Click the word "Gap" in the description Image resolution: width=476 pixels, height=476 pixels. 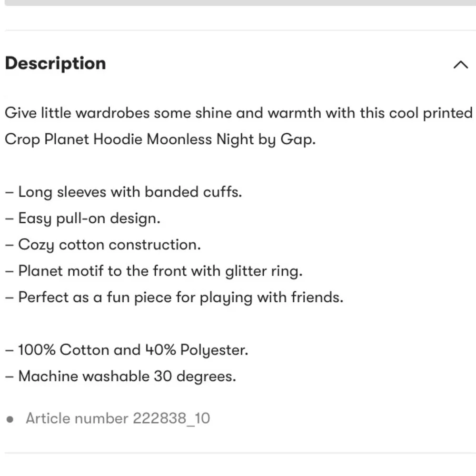coord(296,139)
